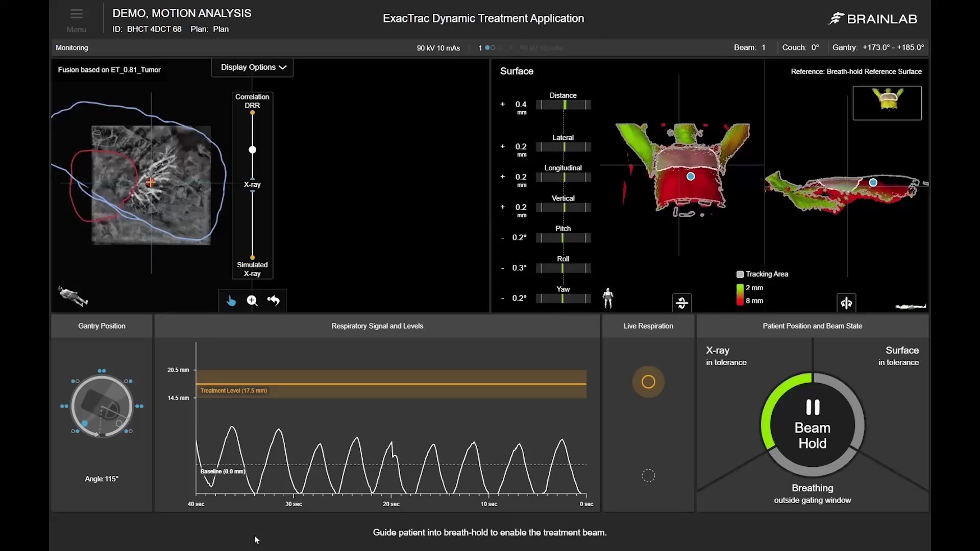Click the Patient Position and Beam State header

tap(813, 326)
